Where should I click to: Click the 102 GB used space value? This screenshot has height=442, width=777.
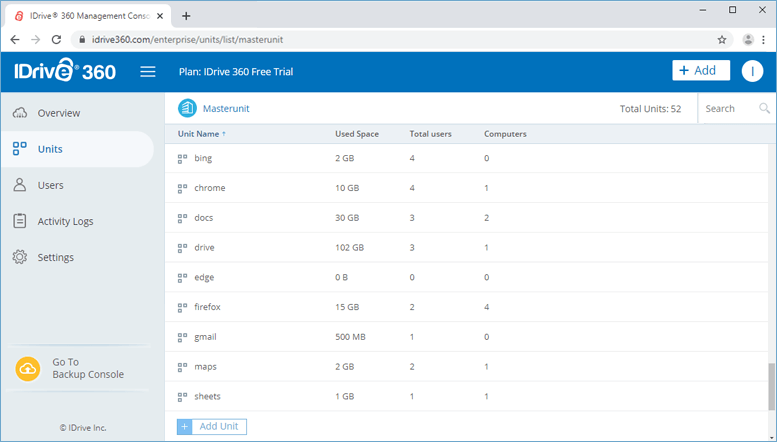[x=349, y=248]
